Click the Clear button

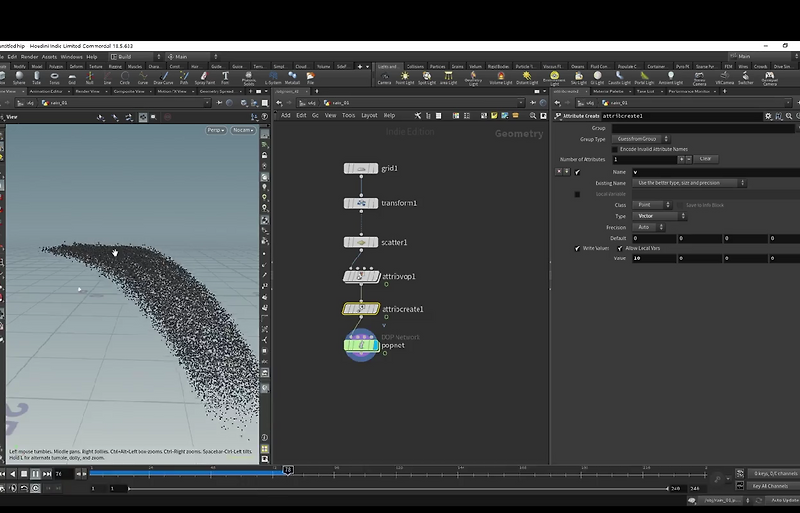click(x=705, y=159)
